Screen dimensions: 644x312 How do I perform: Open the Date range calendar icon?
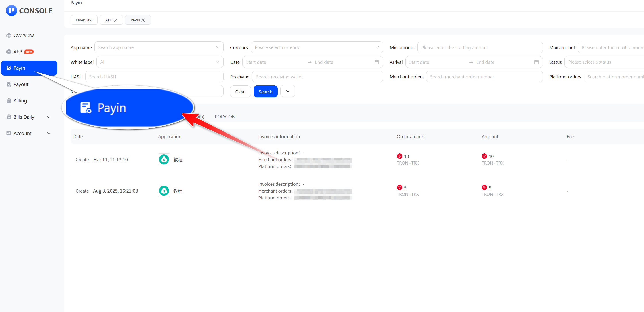click(x=376, y=62)
